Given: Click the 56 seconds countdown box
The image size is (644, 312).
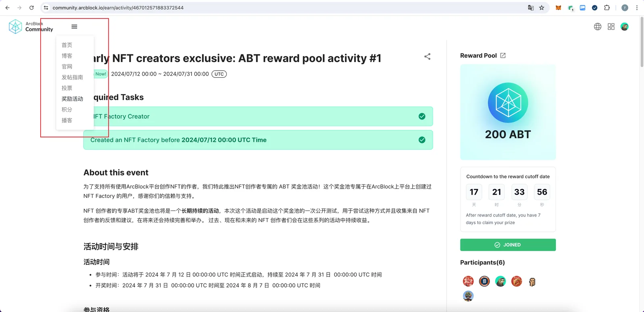Looking at the screenshot, I should click(x=542, y=192).
